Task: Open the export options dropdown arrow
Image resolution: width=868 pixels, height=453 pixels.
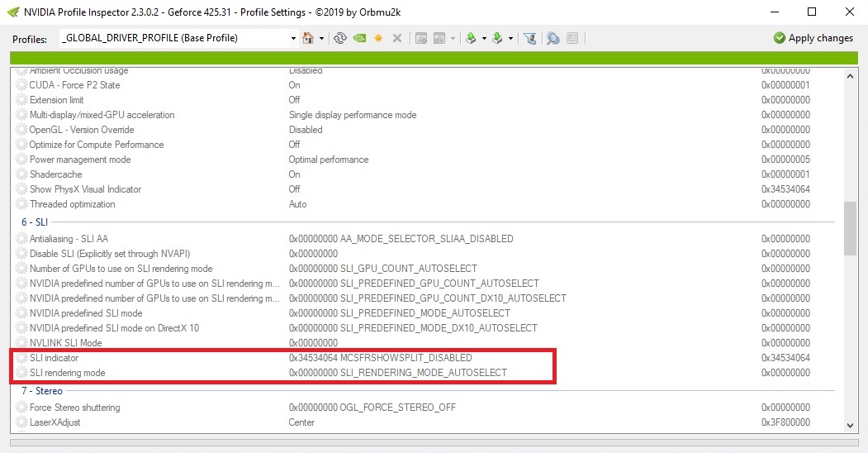Action: click(x=484, y=39)
